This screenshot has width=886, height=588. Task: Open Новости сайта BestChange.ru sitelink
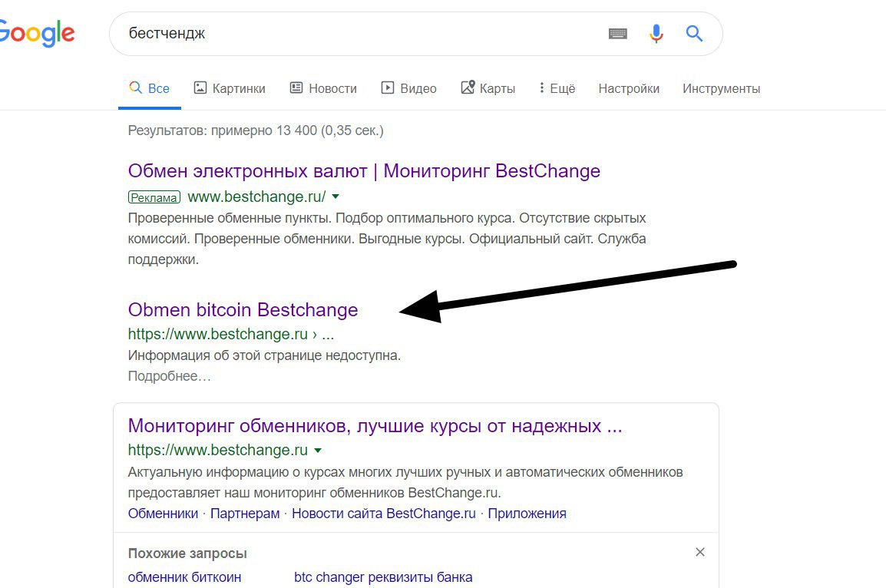384,514
